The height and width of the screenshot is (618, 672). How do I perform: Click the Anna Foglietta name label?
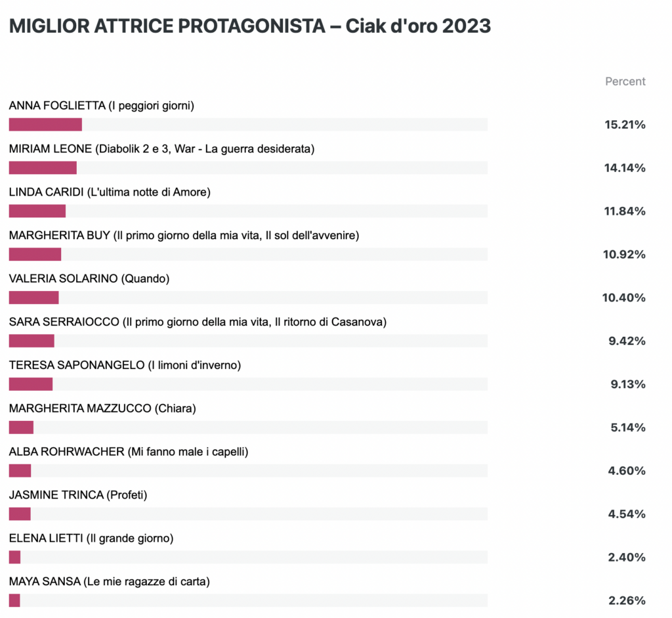coord(102,106)
